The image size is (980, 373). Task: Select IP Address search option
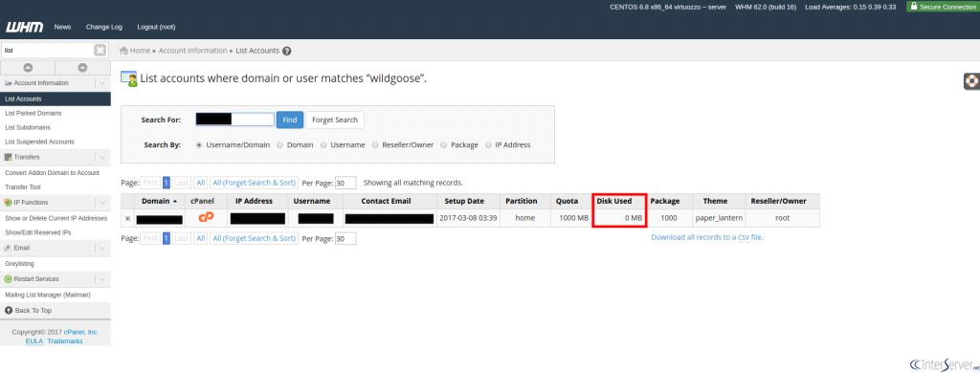point(488,145)
